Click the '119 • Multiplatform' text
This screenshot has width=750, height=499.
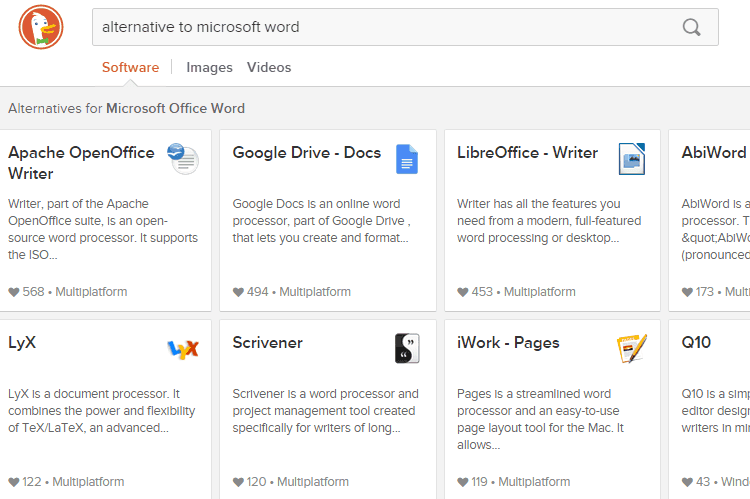(520, 482)
